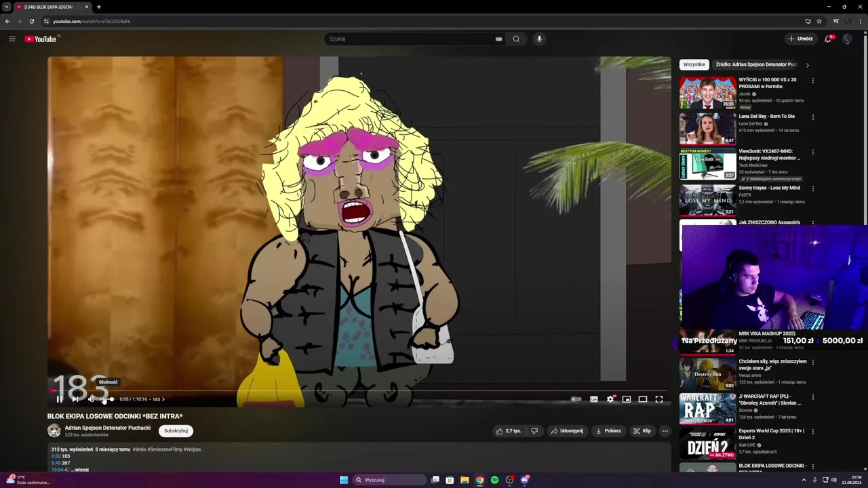Open a new browser tab
The height and width of the screenshot is (488, 868).
pyautogui.click(x=98, y=7)
